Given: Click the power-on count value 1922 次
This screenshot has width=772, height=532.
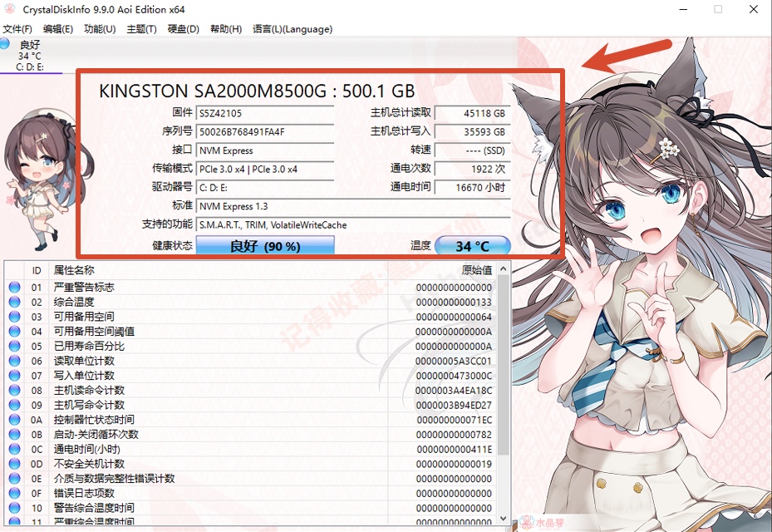Looking at the screenshot, I should pos(473,169).
